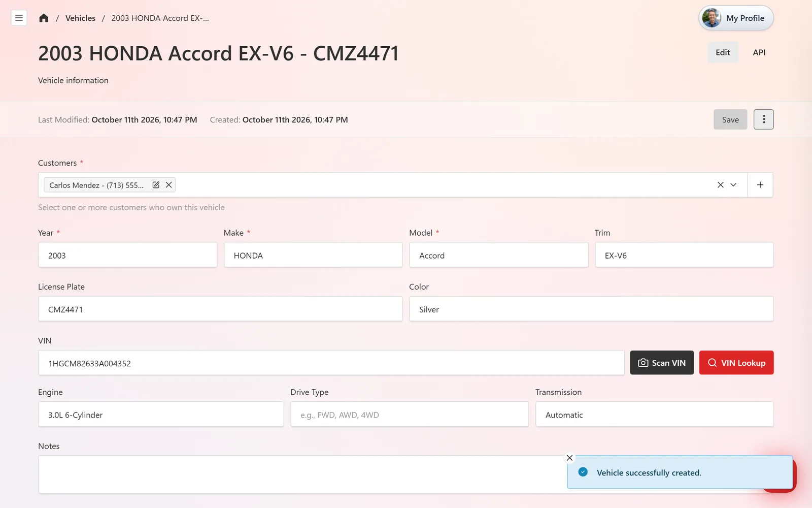
Task: Dismiss the vehicle created notification
Action: coord(569,458)
